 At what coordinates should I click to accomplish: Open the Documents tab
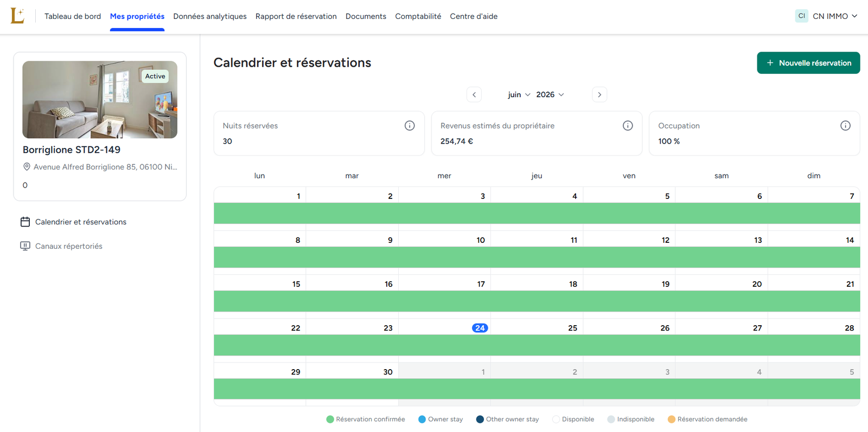pos(366,16)
